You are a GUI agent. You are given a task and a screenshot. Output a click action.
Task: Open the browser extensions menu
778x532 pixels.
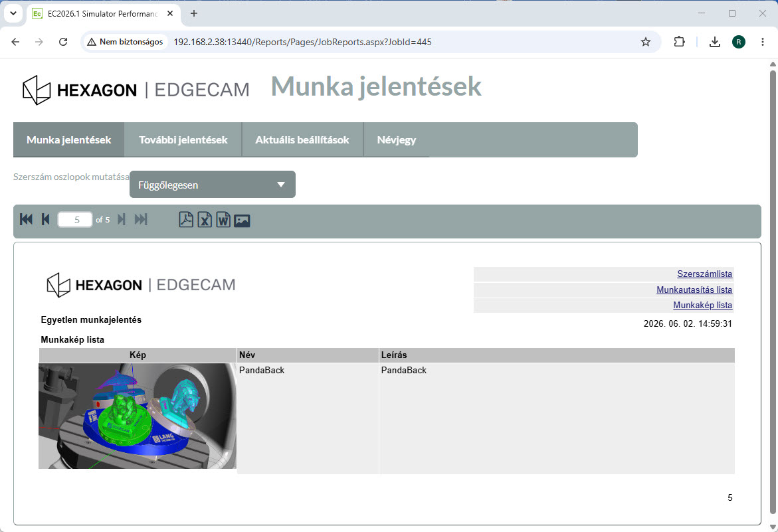tap(679, 42)
